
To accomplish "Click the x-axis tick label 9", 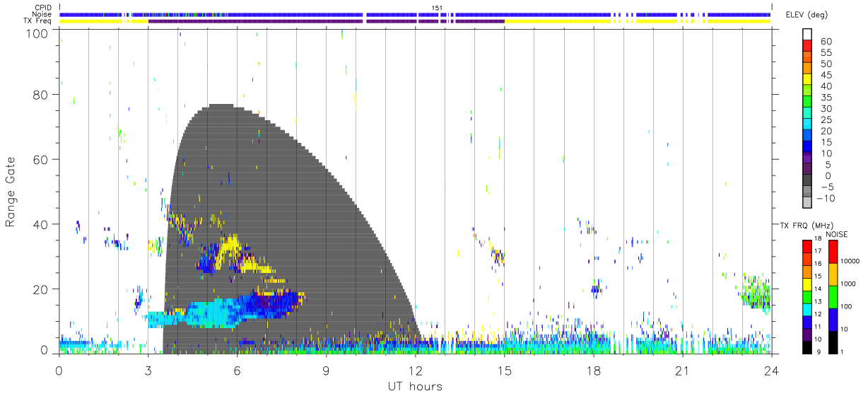I will click(327, 370).
